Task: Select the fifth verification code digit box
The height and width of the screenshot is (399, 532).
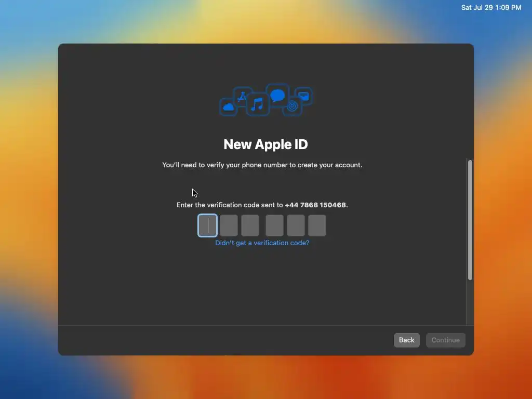Action: click(x=296, y=225)
